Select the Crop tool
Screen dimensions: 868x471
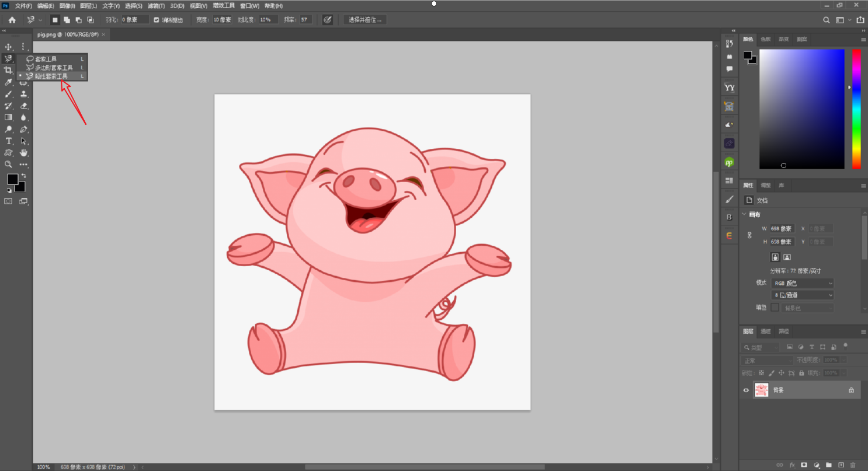click(8, 70)
